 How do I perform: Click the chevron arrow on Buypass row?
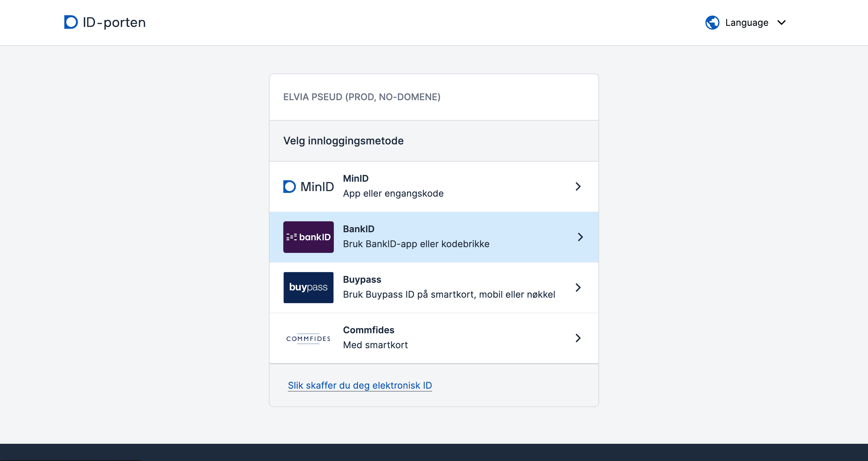[x=578, y=287]
